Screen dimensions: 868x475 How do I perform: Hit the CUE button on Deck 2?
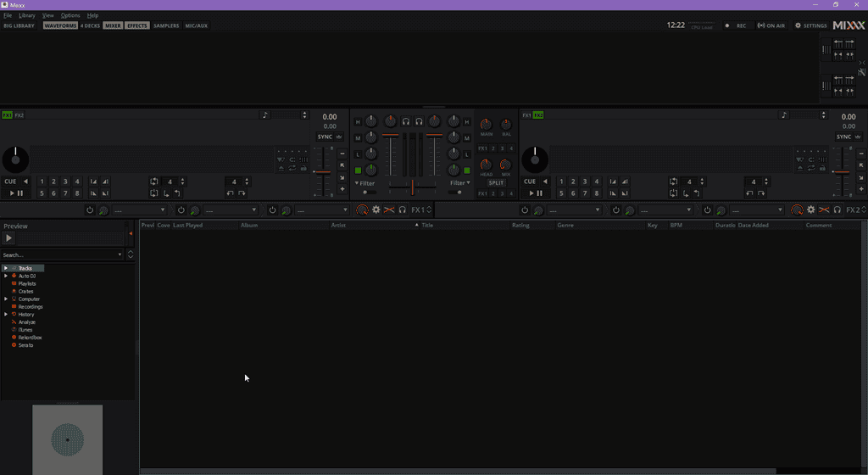point(530,182)
